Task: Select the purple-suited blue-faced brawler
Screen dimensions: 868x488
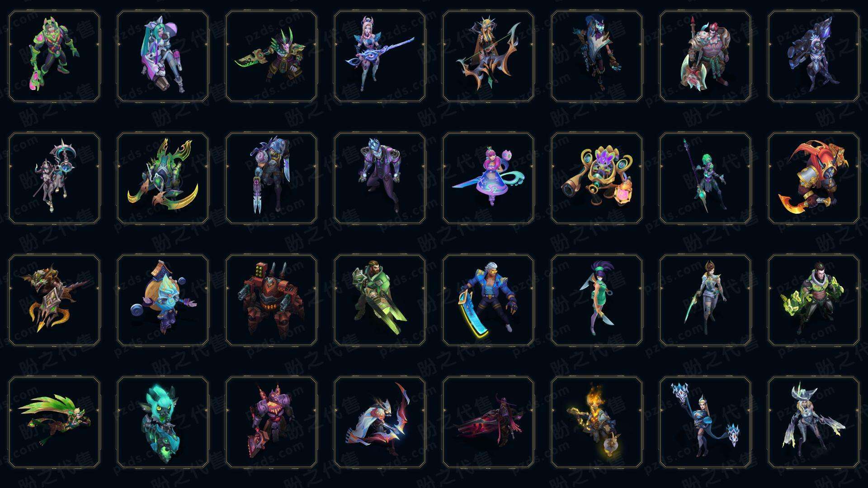Action: click(x=380, y=178)
